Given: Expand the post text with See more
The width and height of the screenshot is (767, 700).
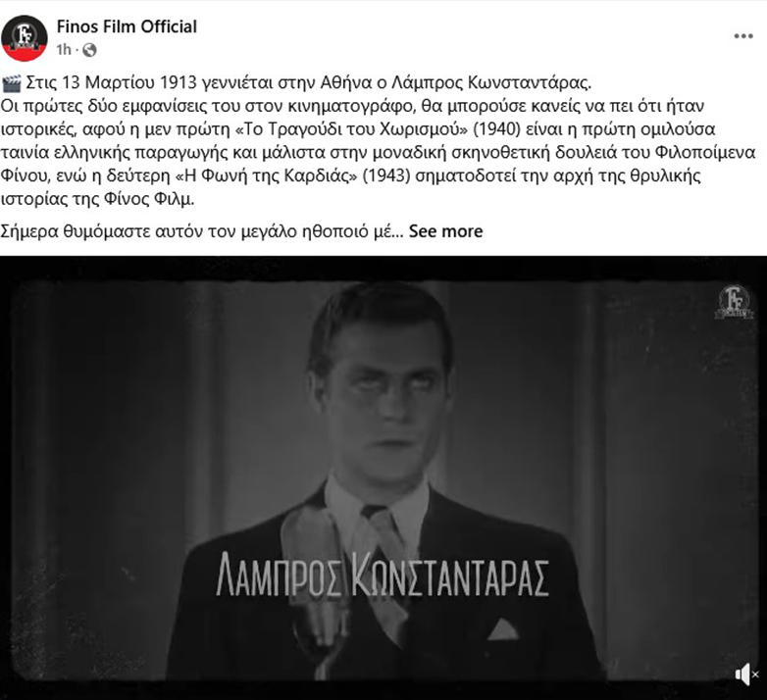Looking at the screenshot, I should [445, 231].
